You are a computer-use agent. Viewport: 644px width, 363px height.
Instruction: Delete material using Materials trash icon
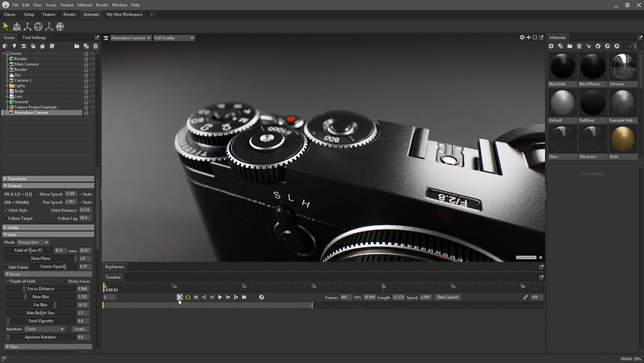point(579,46)
